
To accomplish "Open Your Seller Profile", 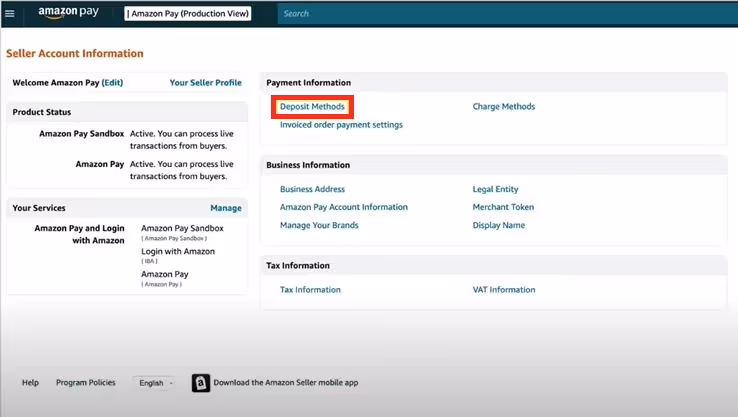I will pos(206,83).
